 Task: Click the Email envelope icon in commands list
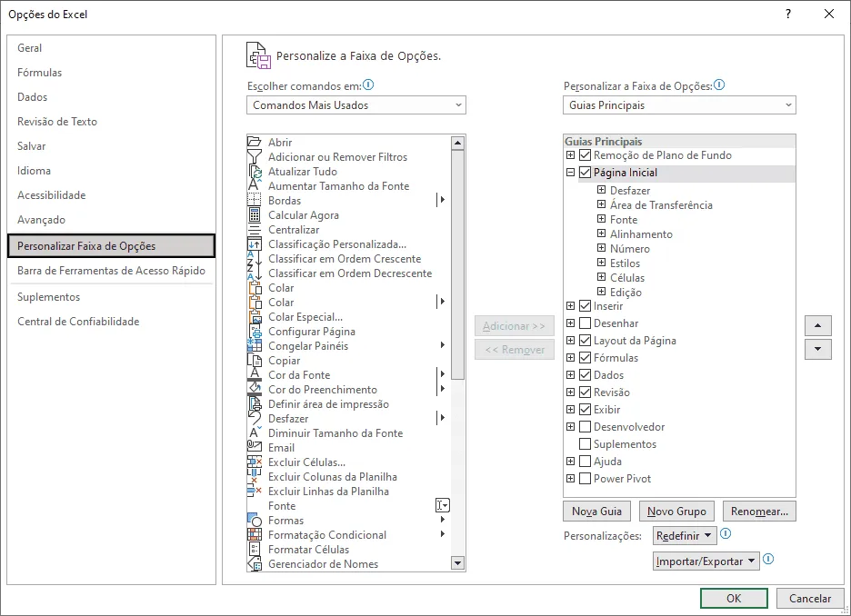255,447
